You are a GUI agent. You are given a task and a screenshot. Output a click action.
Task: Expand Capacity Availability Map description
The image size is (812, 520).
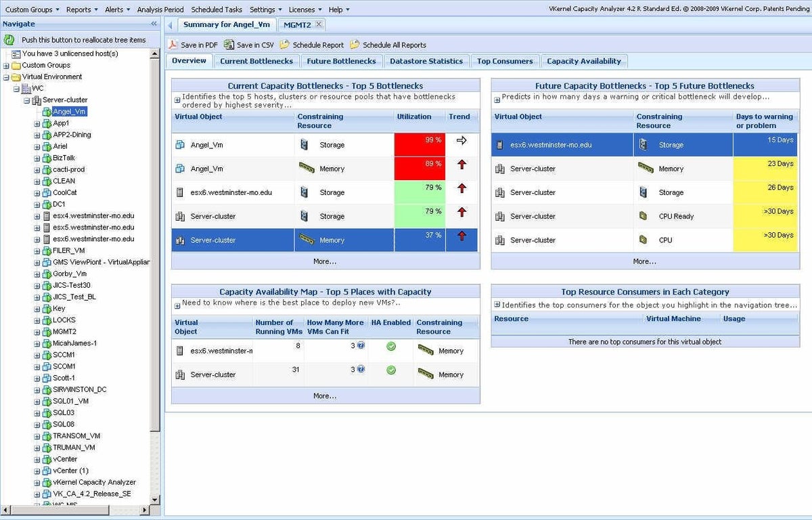click(177, 306)
